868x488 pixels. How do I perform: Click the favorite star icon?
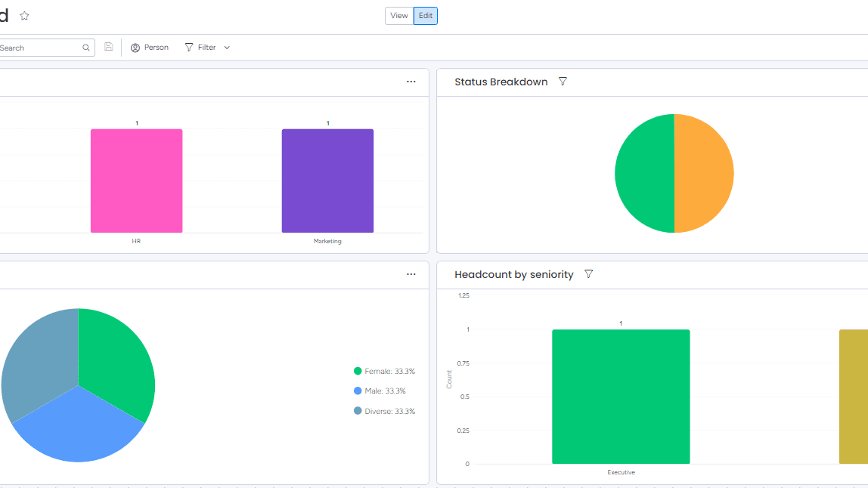pyautogui.click(x=24, y=16)
